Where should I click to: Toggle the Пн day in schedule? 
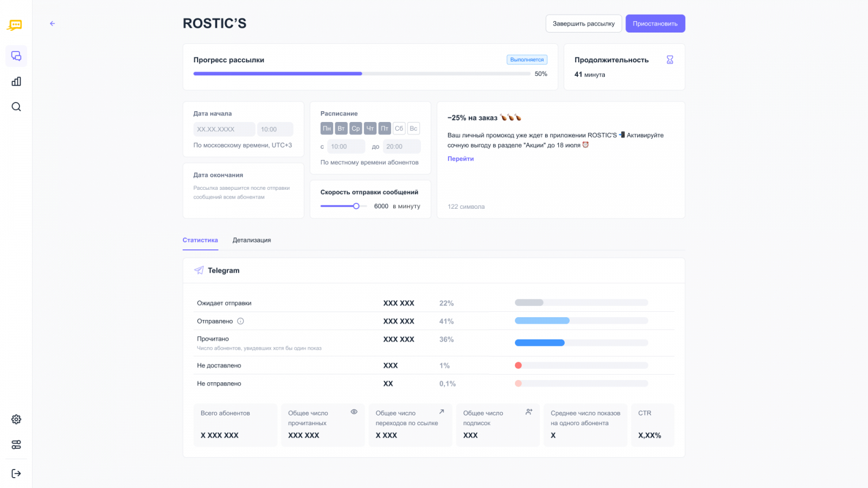point(327,129)
